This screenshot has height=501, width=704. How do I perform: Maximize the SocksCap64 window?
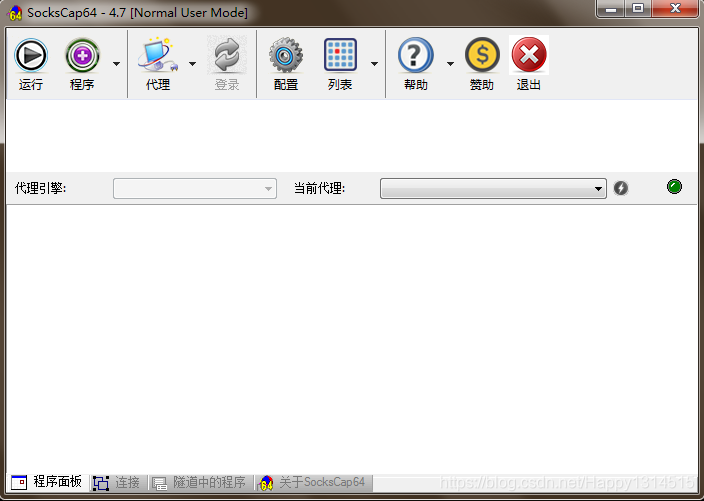pyautogui.click(x=638, y=9)
